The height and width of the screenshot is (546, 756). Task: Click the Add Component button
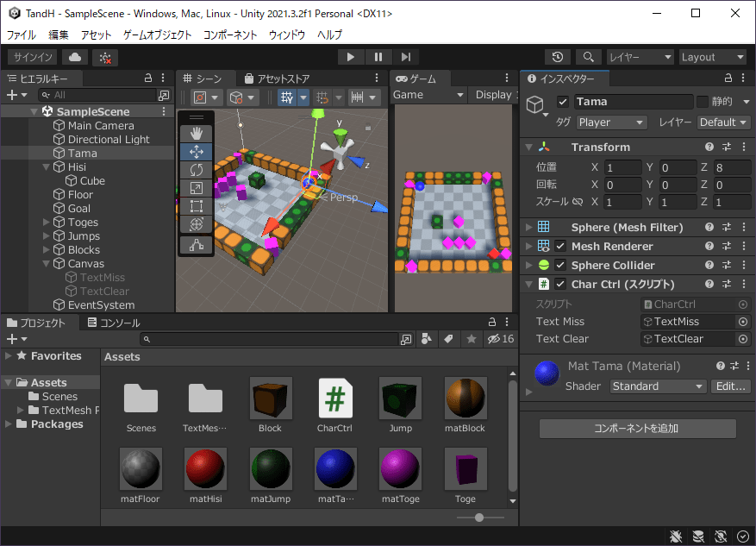click(637, 429)
